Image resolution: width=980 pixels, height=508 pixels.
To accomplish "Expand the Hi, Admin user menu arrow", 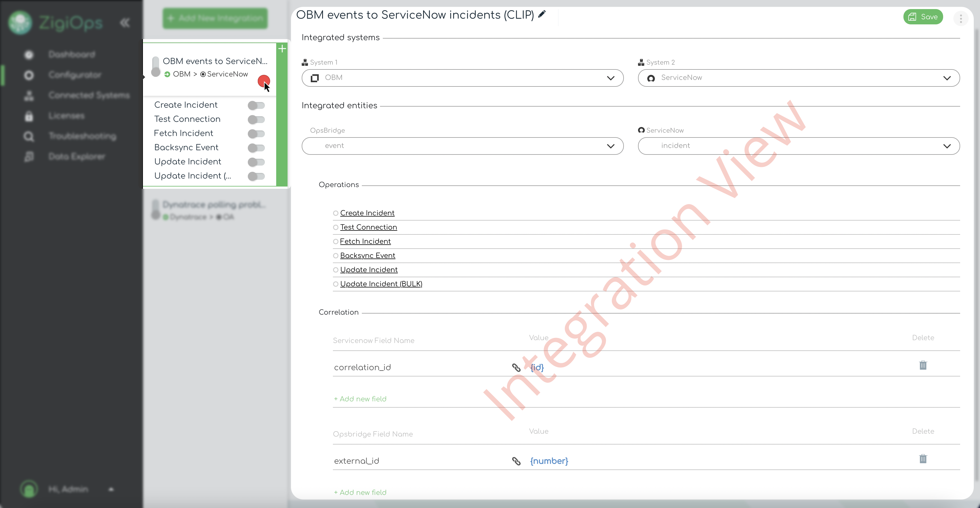I will (x=111, y=489).
